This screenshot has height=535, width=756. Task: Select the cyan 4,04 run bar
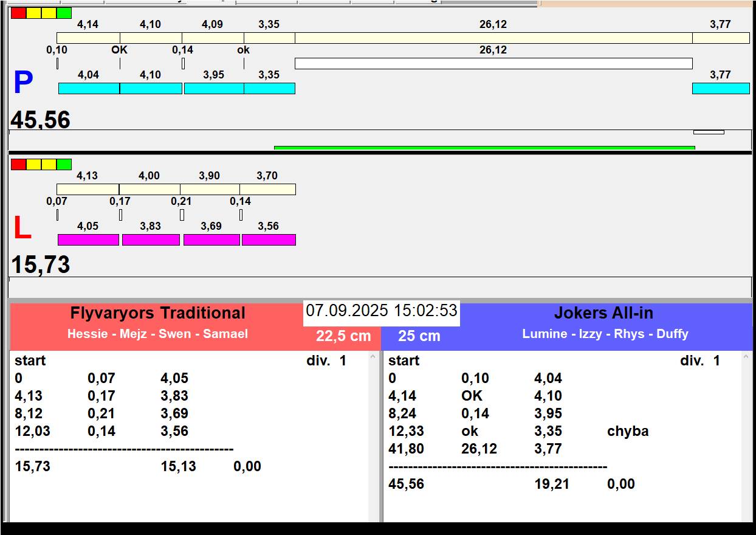89,89
